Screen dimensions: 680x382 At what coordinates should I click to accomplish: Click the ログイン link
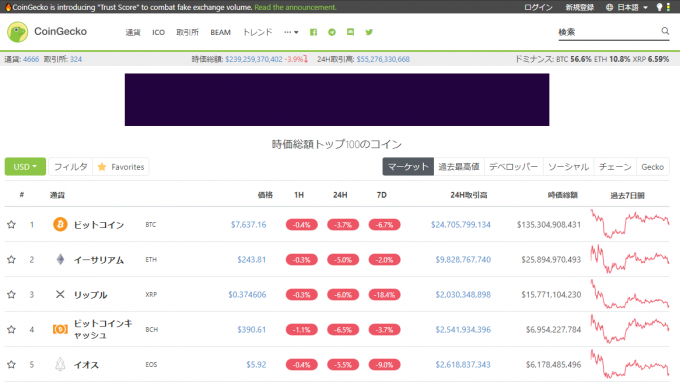pyautogui.click(x=538, y=7)
